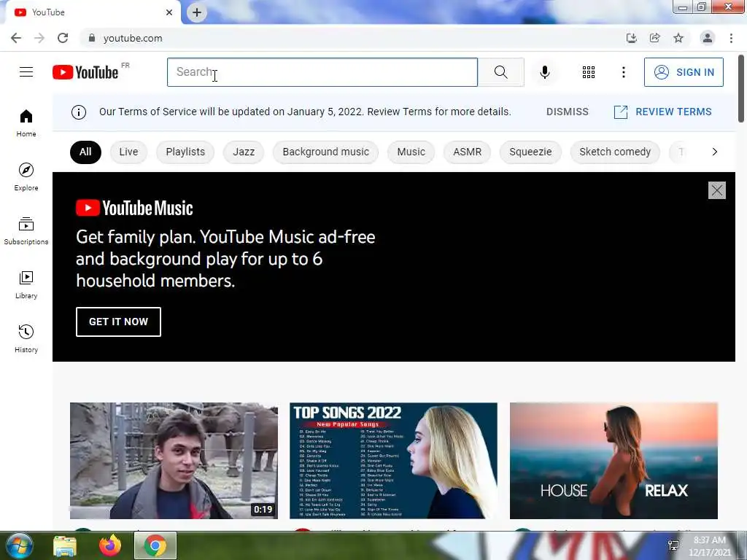Viewport: 747px width, 560px height.
Task: Select the Jazz filter chip
Action: (244, 152)
